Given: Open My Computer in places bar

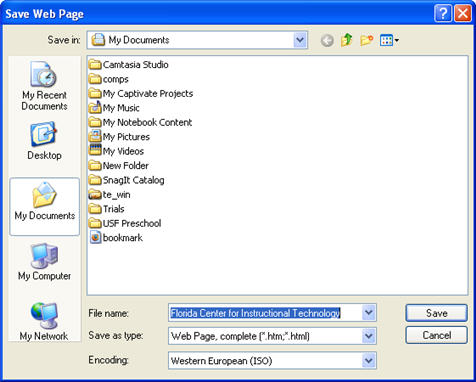Looking at the screenshot, I should tap(44, 262).
